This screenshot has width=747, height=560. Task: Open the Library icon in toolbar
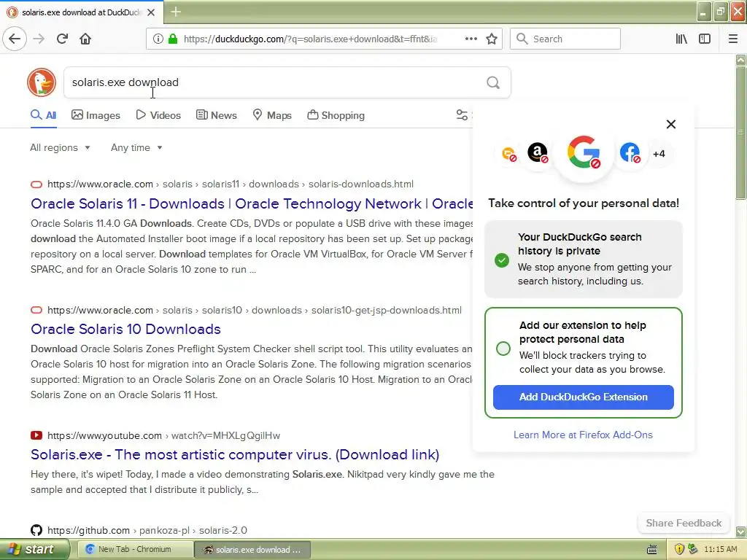pyautogui.click(x=681, y=39)
